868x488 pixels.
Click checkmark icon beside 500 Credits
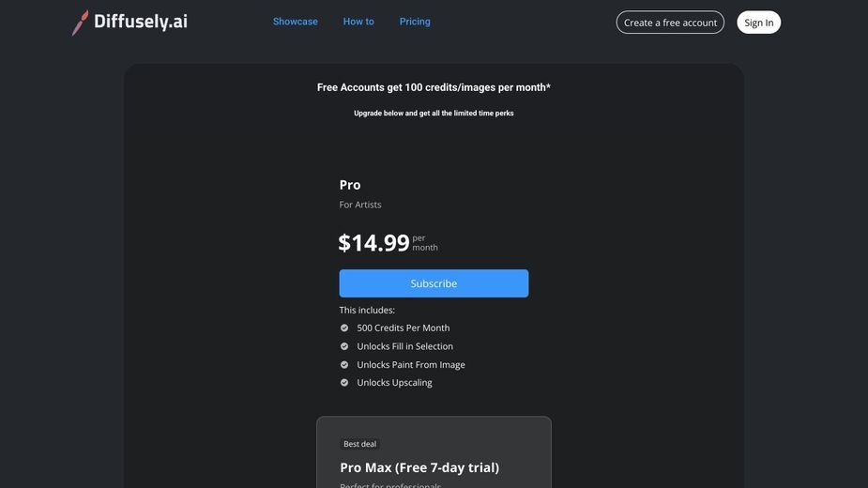pos(344,328)
